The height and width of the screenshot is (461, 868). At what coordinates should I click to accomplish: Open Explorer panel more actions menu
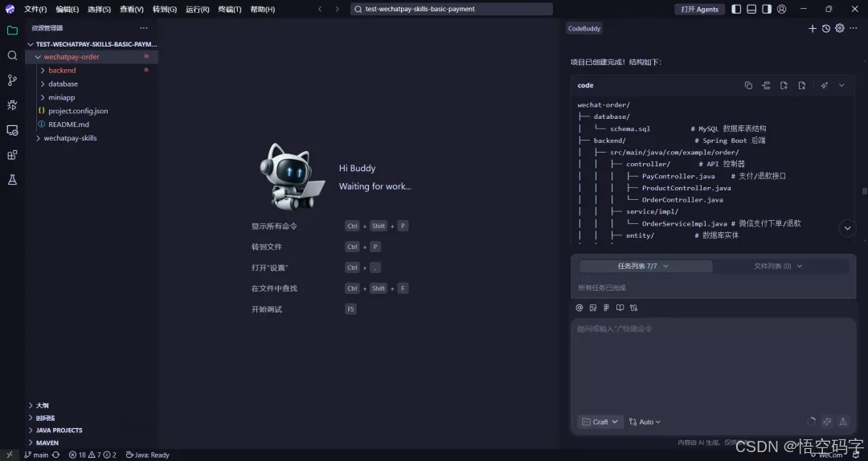point(144,27)
